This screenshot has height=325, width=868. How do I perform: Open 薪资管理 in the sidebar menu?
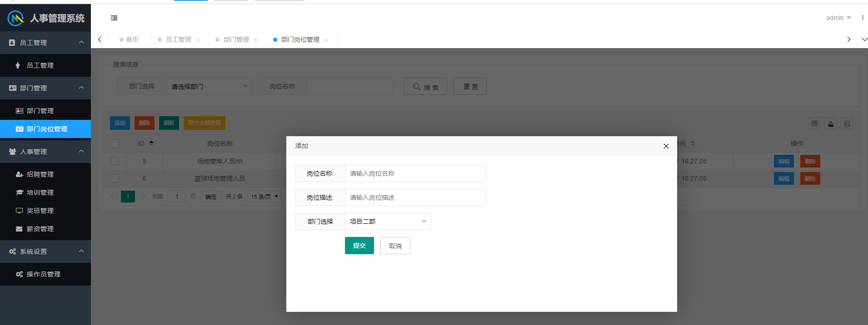40,229
